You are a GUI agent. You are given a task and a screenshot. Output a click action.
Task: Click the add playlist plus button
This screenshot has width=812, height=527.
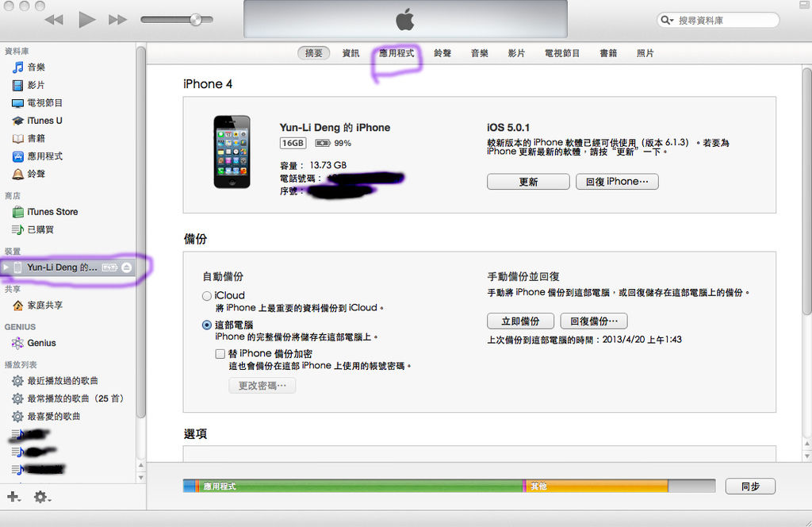click(x=13, y=497)
